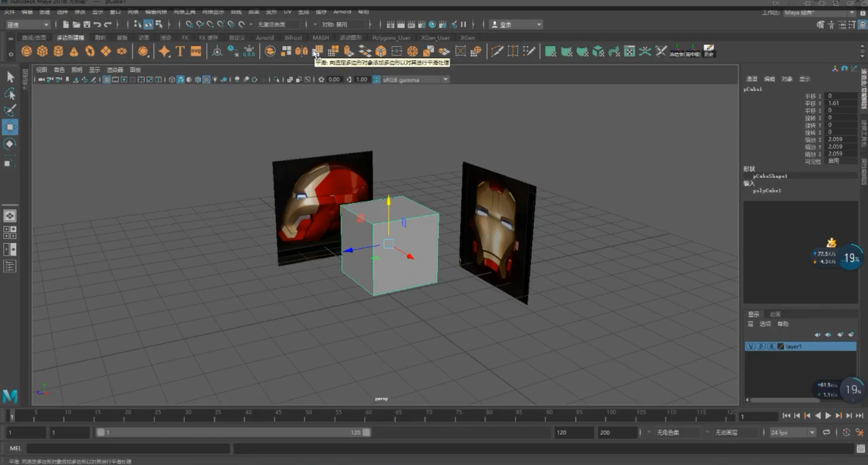Click the play backward button
The height and width of the screenshot is (465, 868).
coord(817,416)
